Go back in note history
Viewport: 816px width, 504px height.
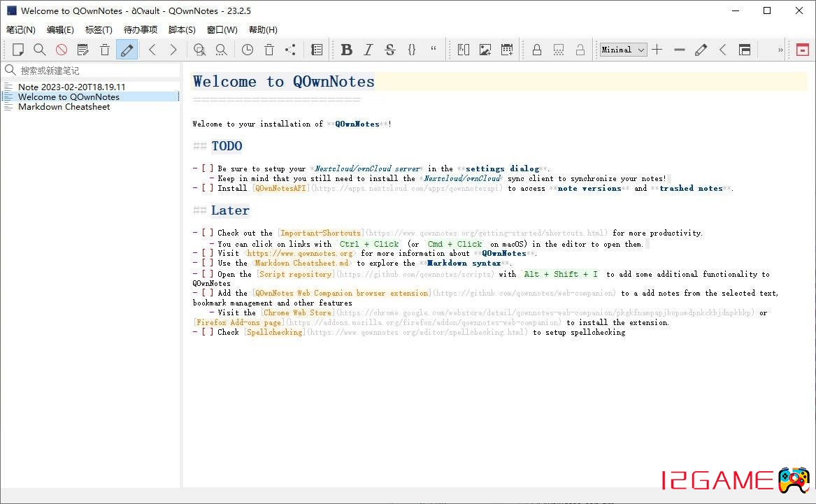point(152,50)
